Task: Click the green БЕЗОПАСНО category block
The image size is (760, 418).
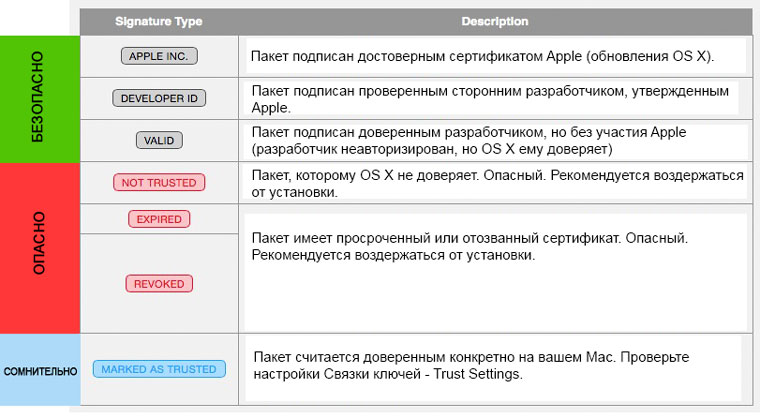Action: pos(40,96)
